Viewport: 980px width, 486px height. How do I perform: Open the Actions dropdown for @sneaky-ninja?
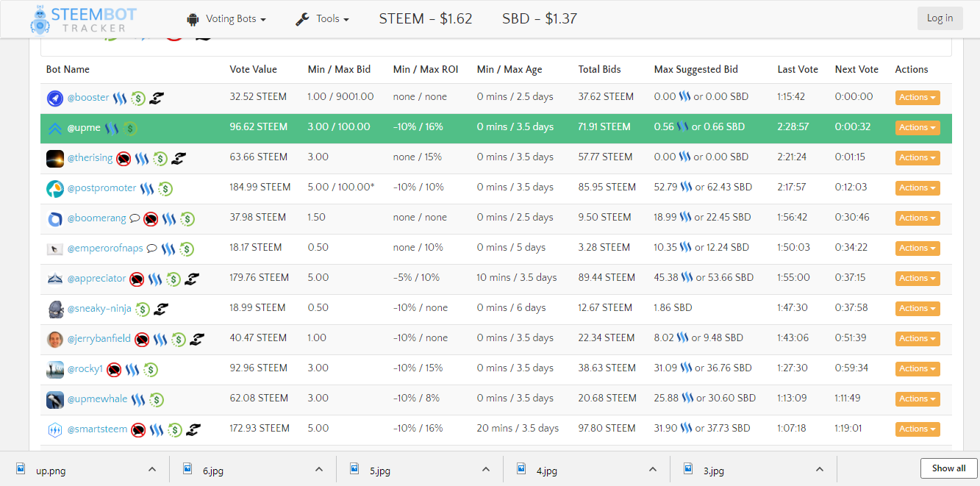pos(918,309)
